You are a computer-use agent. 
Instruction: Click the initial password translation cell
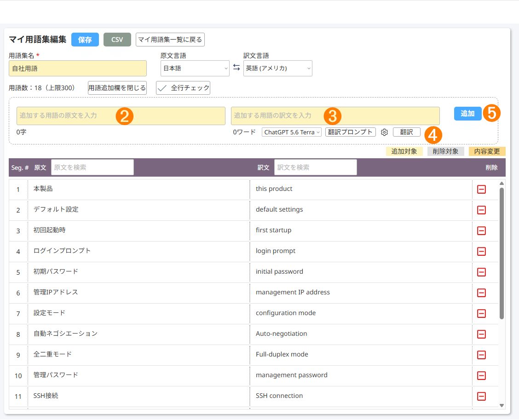pos(361,272)
